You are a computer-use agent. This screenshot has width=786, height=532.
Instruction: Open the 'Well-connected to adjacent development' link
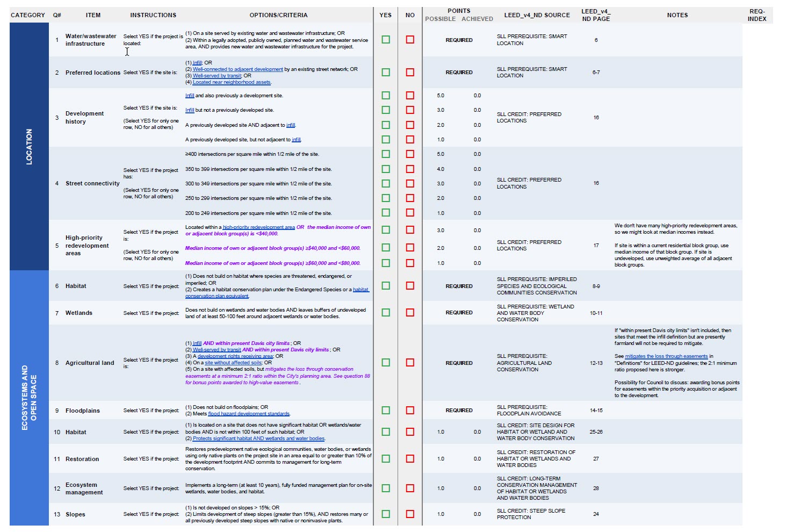click(x=237, y=69)
